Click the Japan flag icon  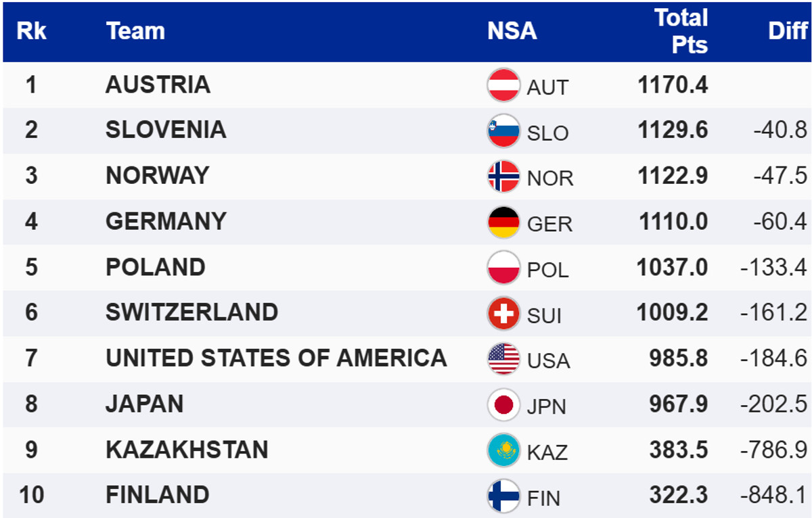click(x=503, y=405)
